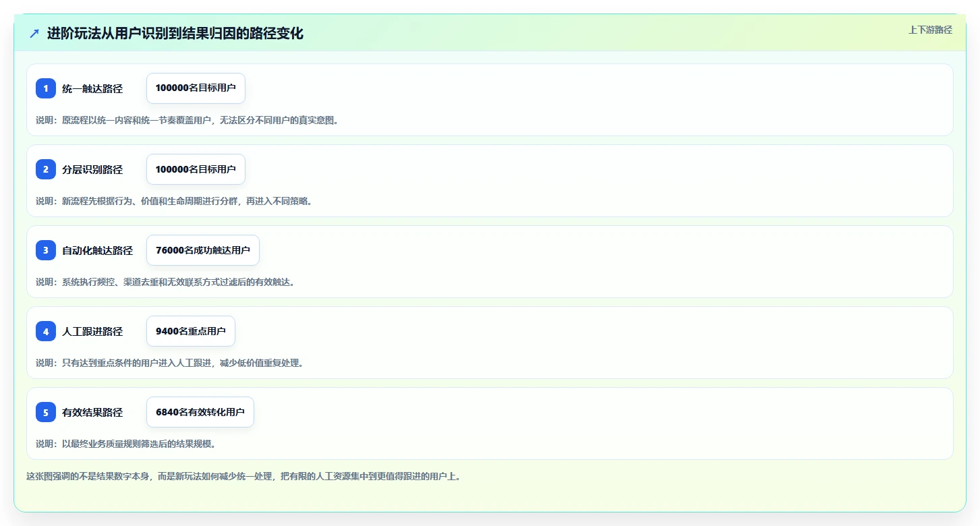The image size is (980, 526).
Task: Click the 76000名成功触达用户 chip
Action: pos(203,250)
